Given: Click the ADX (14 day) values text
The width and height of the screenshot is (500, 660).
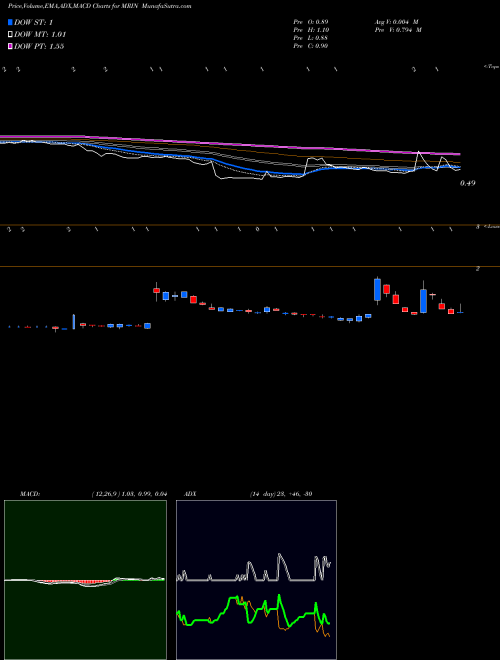Looking at the screenshot, I should (281, 494).
